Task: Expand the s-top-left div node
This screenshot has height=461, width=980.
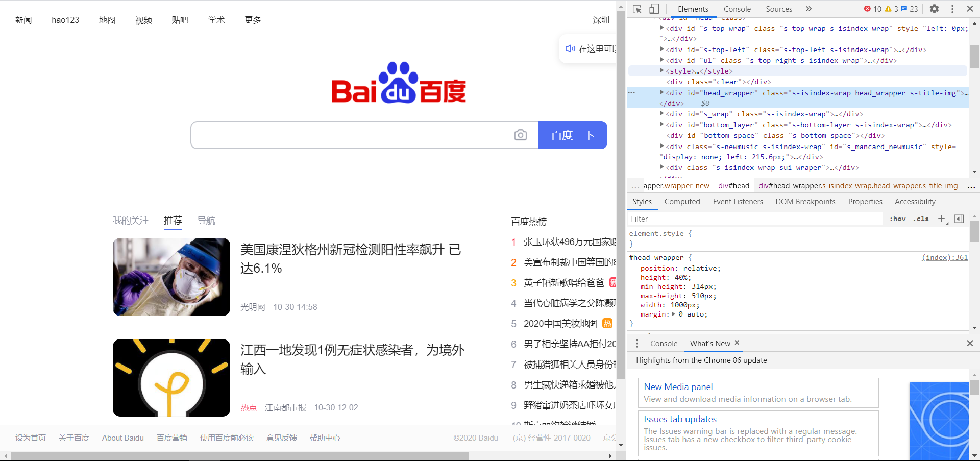Action: 662,50
